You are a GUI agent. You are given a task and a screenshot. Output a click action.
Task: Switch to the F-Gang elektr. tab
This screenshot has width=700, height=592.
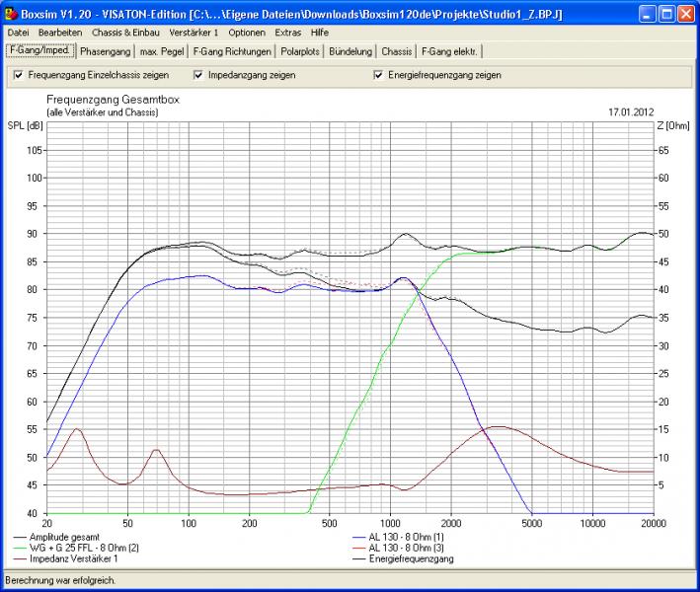(x=449, y=51)
